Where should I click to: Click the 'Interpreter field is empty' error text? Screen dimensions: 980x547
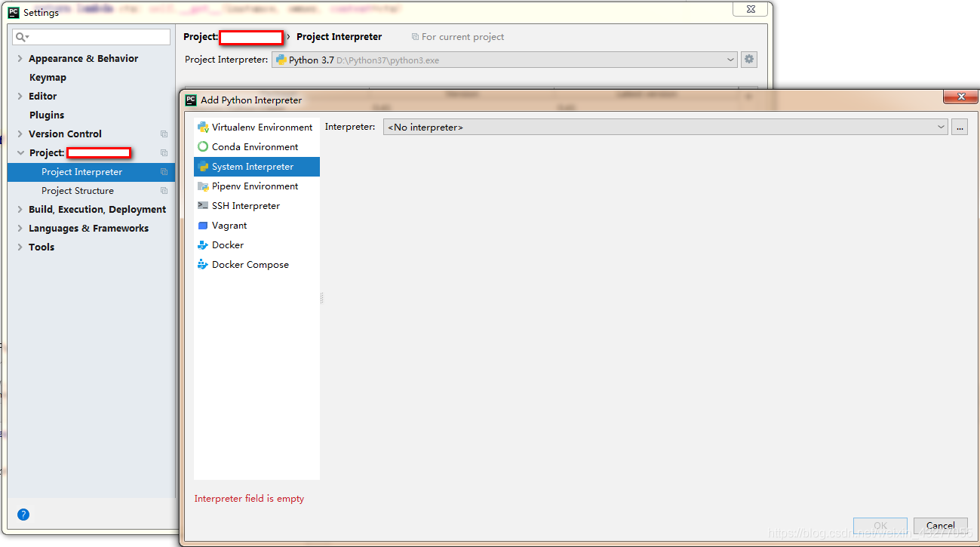(249, 499)
